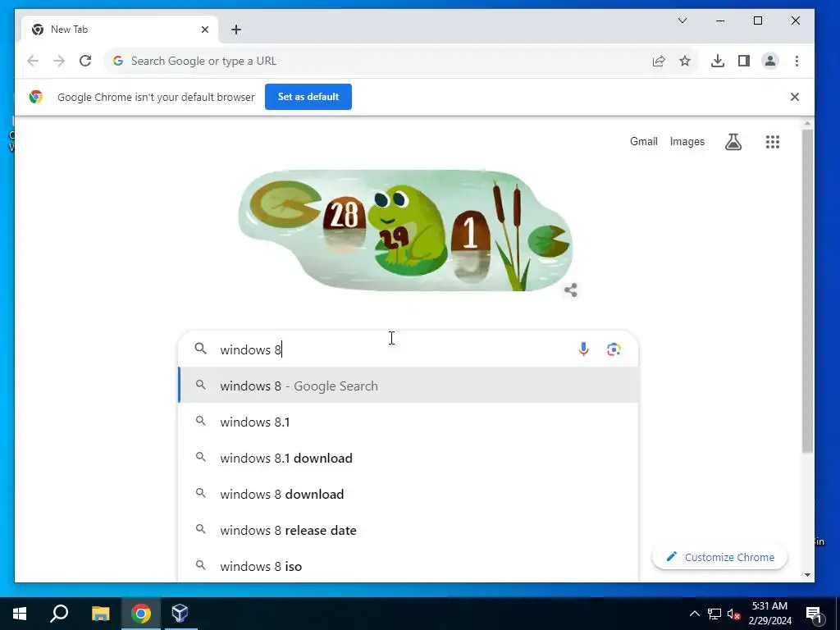840x630 pixels.
Task: Click Set as default button
Action: tap(308, 97)
